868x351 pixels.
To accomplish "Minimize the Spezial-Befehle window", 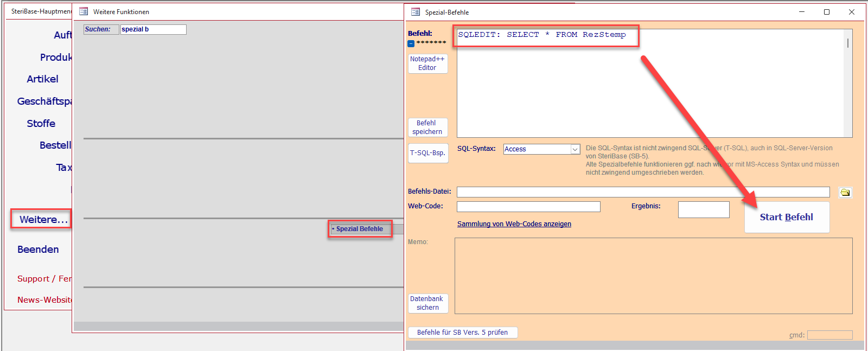I will 802,12.
